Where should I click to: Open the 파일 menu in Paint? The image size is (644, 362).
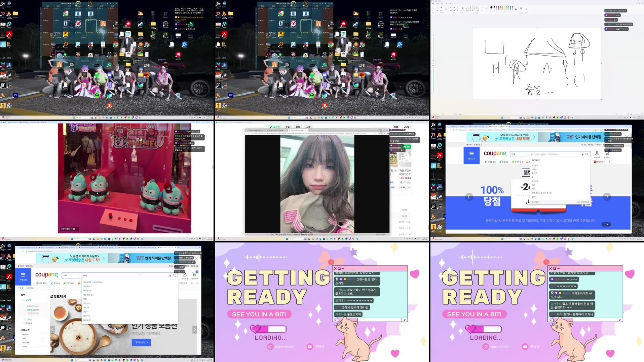coord(433,4)
